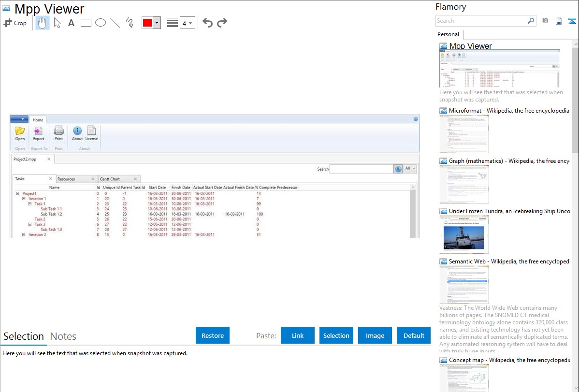579x392 pixels.
Task: Open the Mpp Viewer snapshot thumbnail
Action: click(x=499, y=68)
